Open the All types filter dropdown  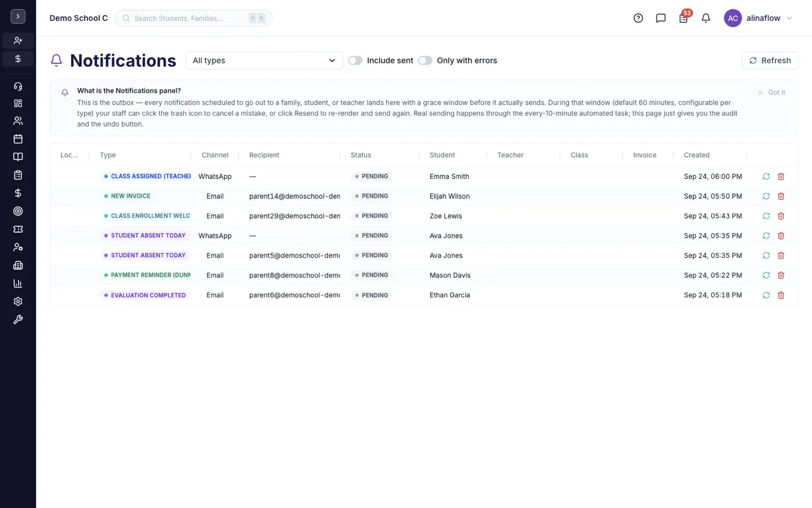coord(264,60)
